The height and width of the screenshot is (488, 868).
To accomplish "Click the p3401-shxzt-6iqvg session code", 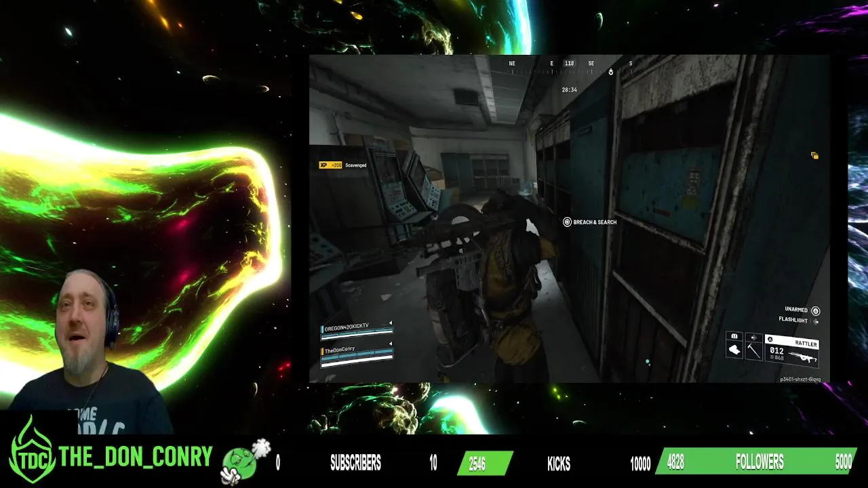I will (x=800, y=380).
